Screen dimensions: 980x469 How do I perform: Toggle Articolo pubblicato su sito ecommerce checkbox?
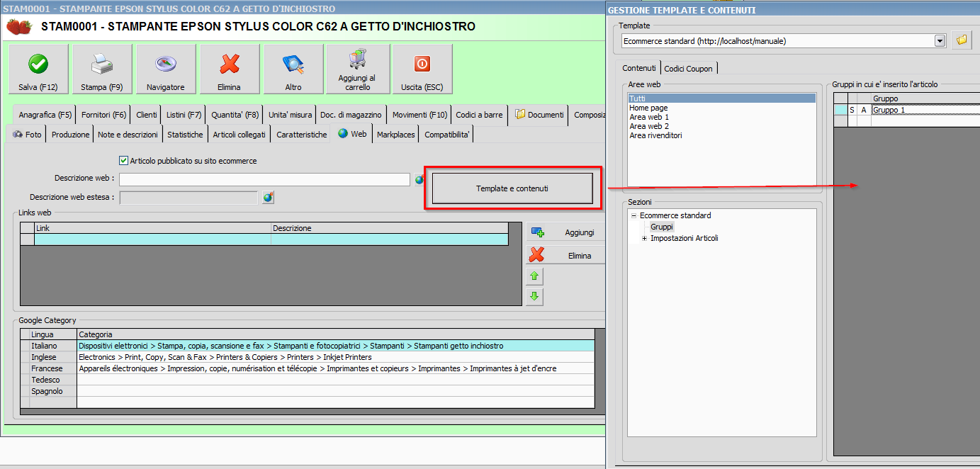tap(124, 161)
